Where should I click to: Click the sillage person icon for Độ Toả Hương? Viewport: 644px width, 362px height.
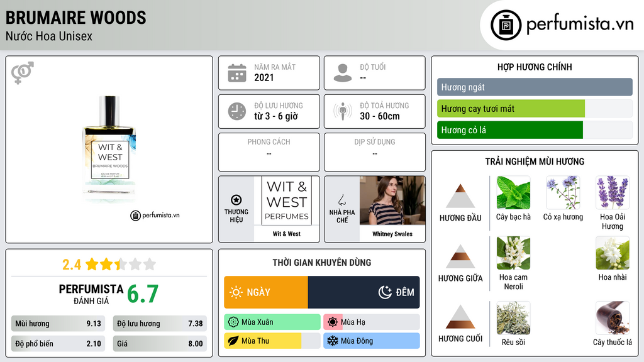pos(343,111)
